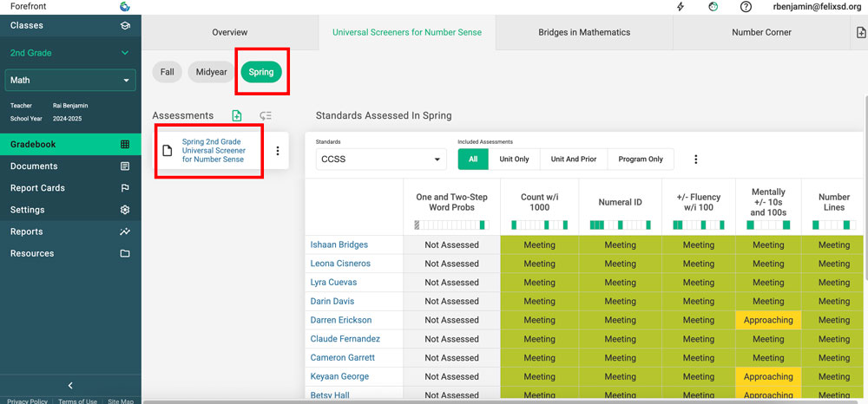Open the Math subject dropdown
868x404 pixels.
(x=70, y=81)
